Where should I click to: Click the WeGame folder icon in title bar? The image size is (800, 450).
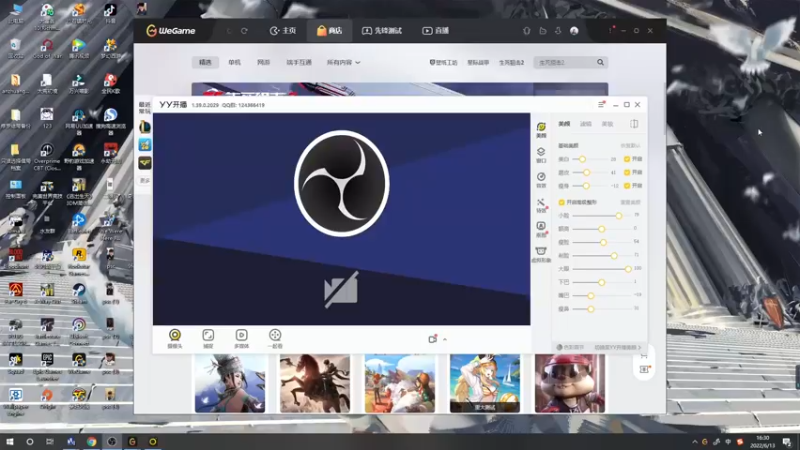(542, 31)
